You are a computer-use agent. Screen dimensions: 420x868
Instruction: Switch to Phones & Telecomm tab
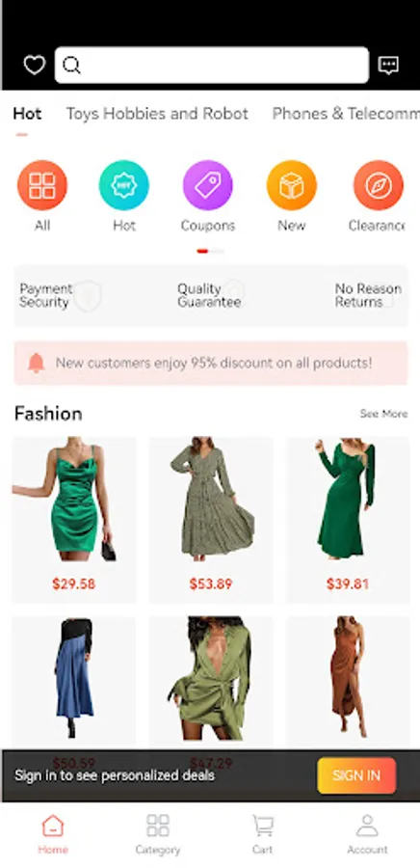tap(346, 114)
